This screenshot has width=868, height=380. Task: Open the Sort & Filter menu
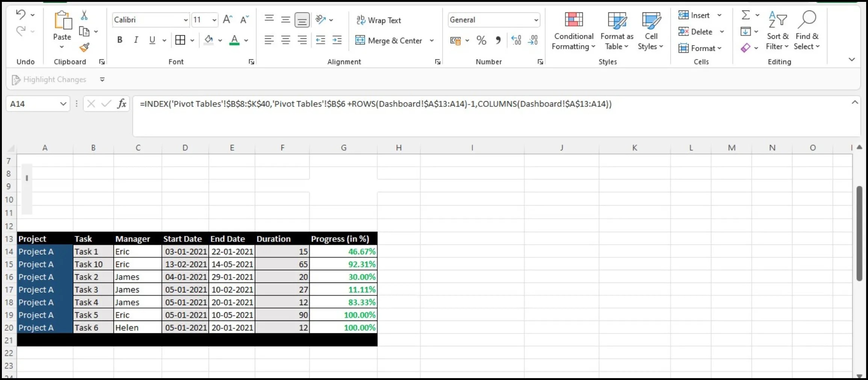coord(777,30)
